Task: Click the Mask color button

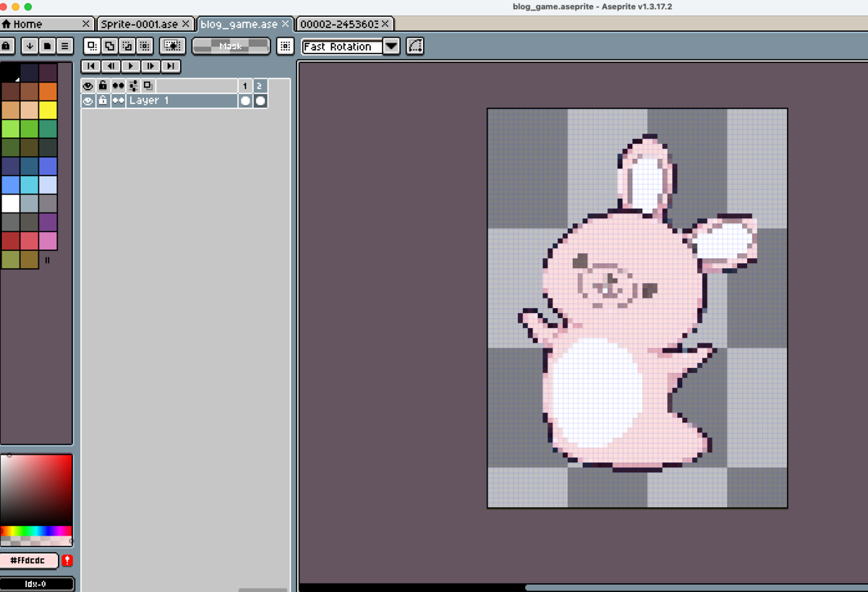Action: 231,46
